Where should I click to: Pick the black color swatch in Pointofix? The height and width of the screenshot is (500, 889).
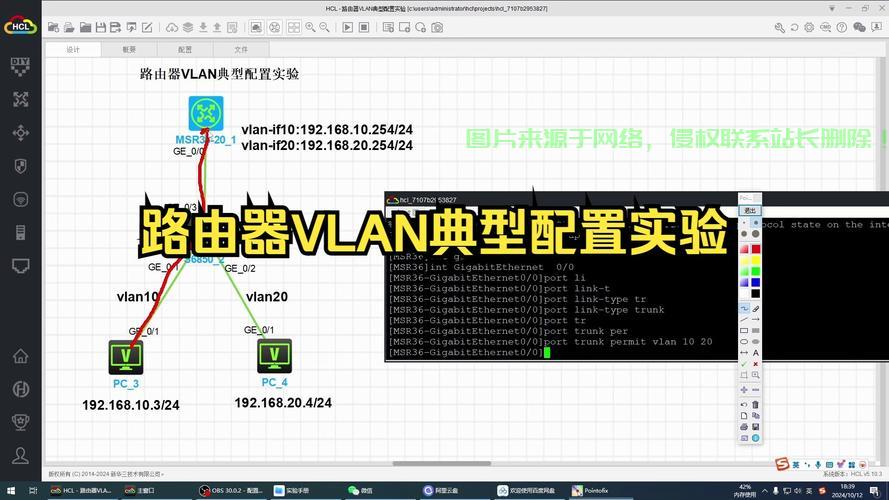click(x=755, y=294)
